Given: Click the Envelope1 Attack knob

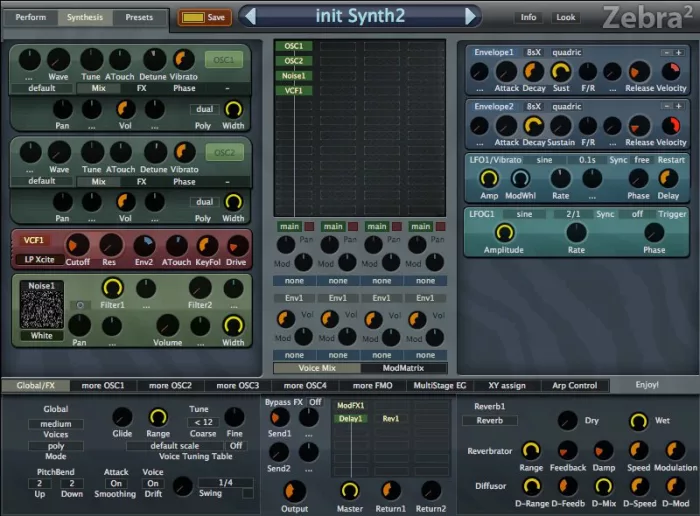Looking at the screenshot, I should [506, 71].
